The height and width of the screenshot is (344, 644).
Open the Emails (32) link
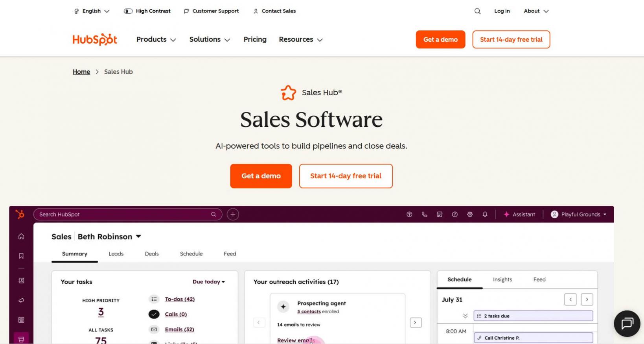(179, 329)
